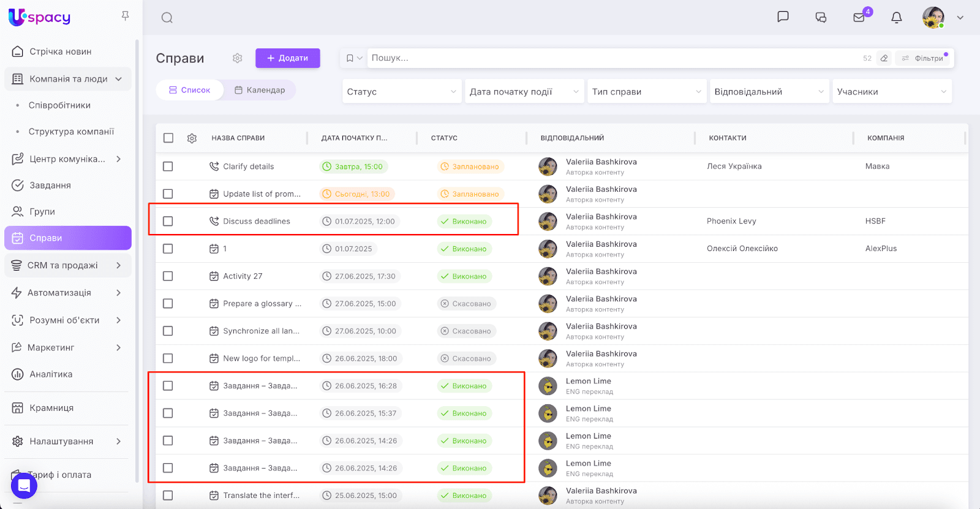
Task: Click the Пошук search input field
Action: [612, 58]
